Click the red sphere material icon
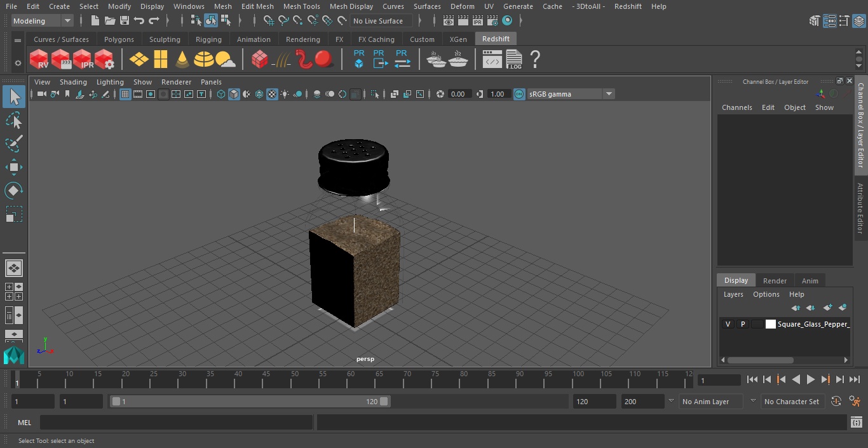Image resolution: width=868 pixels, height=448 pixels. (x=325, y=60)
